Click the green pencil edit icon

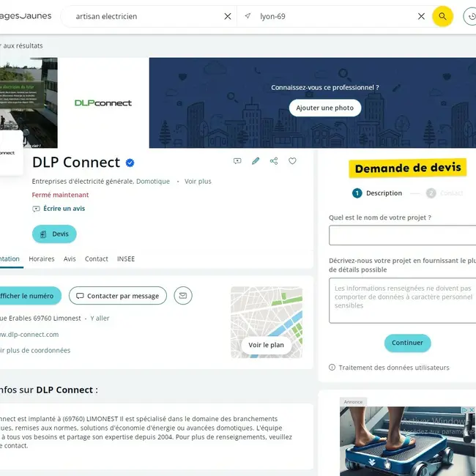tap(256, 161)
